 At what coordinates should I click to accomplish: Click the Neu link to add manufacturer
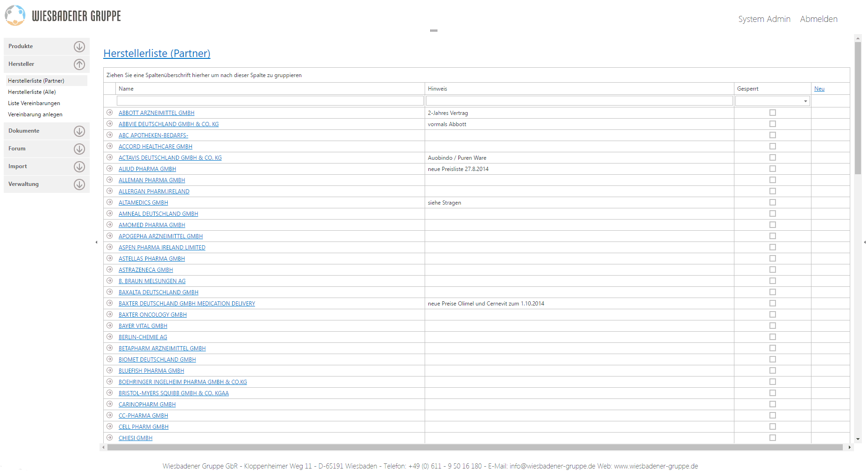click(819, 89)
